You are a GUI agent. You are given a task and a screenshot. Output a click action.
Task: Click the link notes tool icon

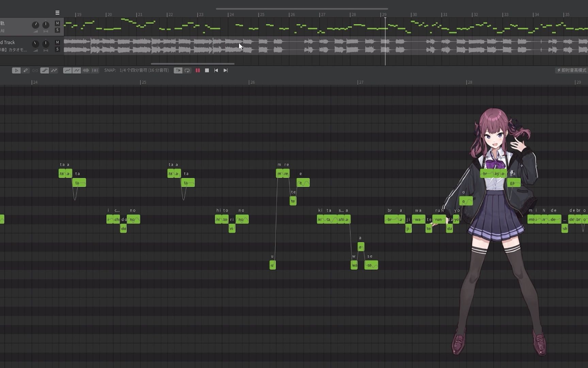pos(35,71)
